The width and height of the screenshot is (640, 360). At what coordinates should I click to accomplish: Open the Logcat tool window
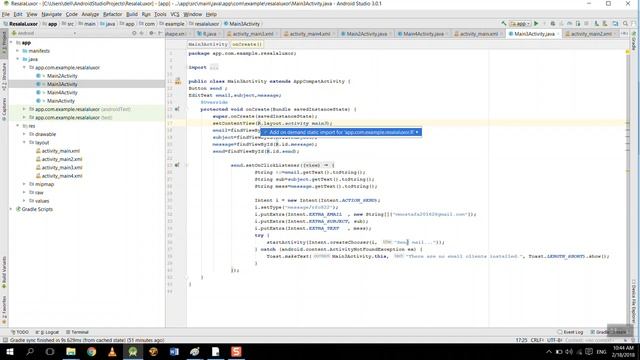tap(48, 332)
